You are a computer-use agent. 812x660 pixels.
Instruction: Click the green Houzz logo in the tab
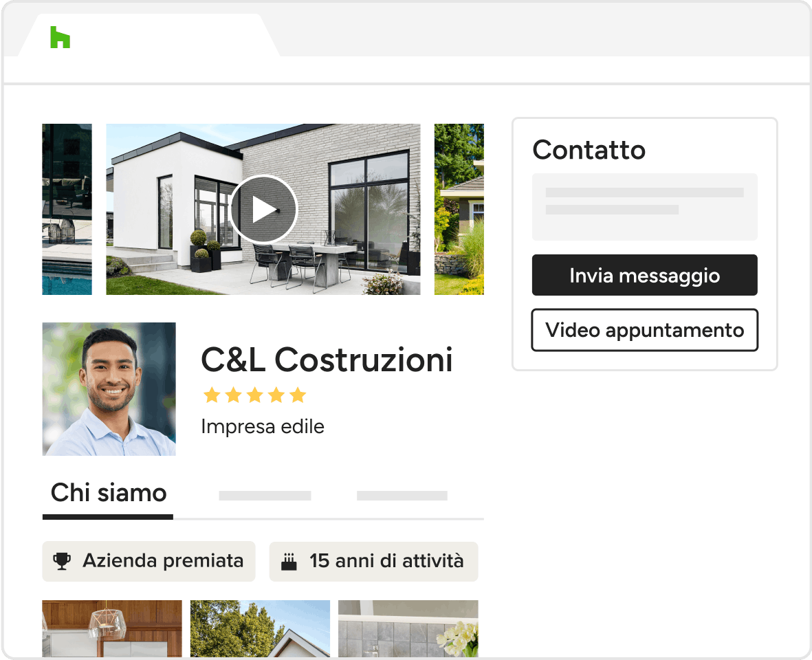coord(60,37)
